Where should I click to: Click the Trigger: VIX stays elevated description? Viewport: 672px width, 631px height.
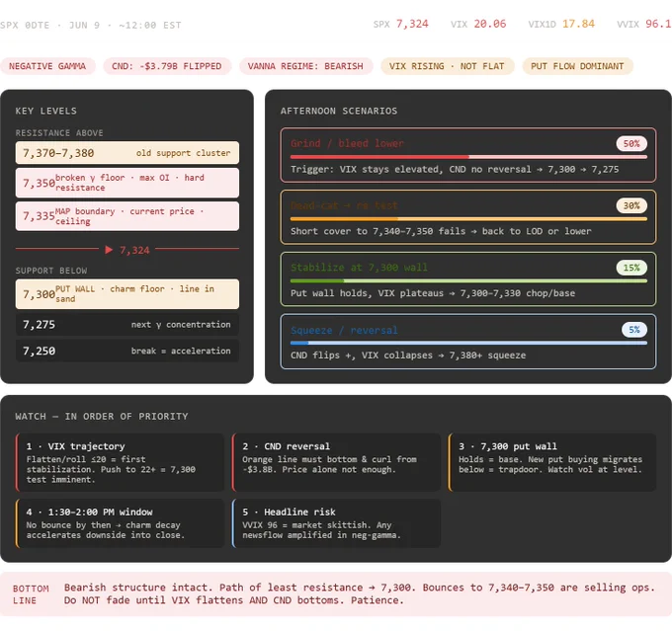click(455, 169)
